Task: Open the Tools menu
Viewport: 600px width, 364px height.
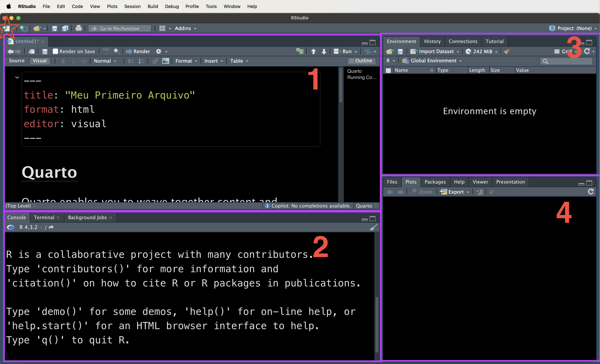Action: coord(211,6)
